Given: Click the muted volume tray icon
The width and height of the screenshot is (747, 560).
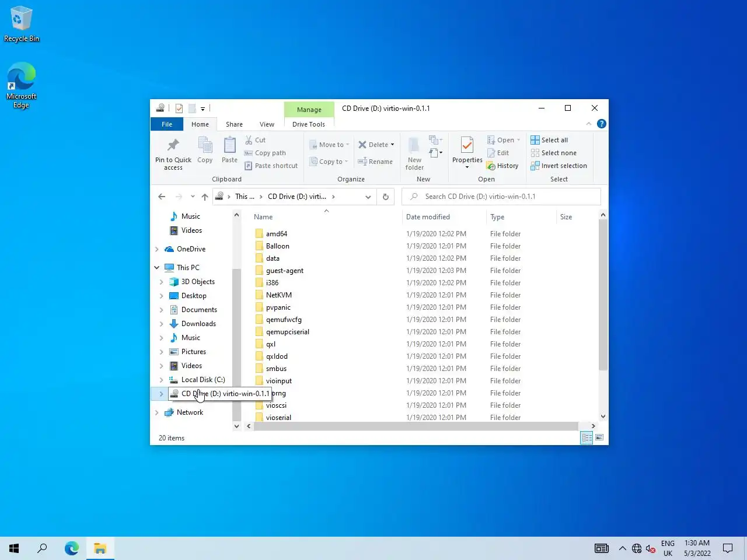Looking at the screenshot, I should pyautogui.click(x=651, y=548).
